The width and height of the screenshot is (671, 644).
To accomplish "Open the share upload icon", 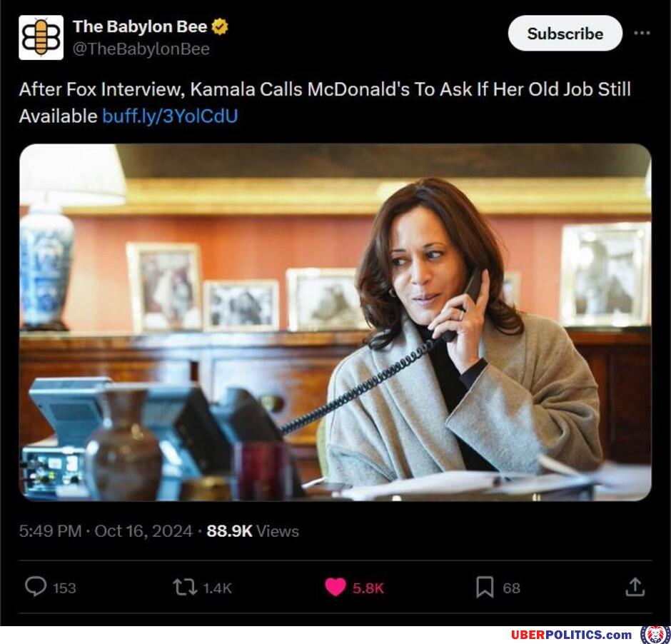I will coord(635,587).
